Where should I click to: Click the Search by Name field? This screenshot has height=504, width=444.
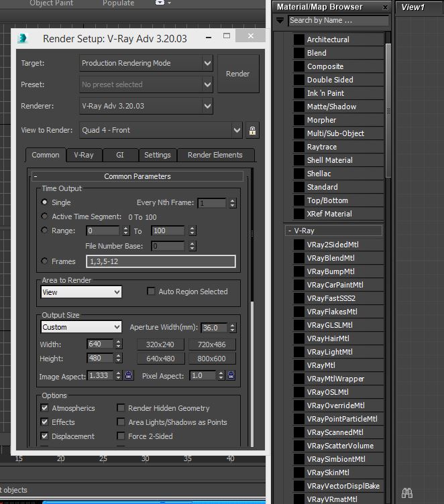click(x=339, y=21)
